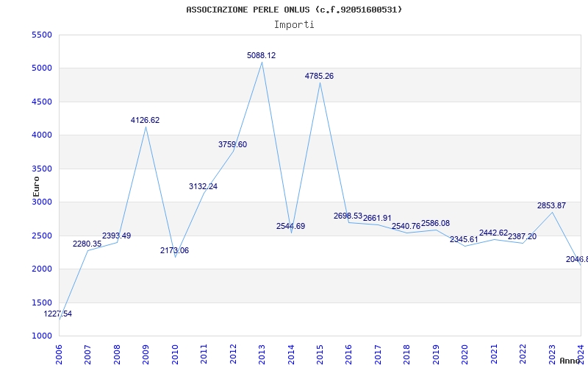Select data label 2853.87
Screen dimensions: 588x368
(x=552, y=206)
